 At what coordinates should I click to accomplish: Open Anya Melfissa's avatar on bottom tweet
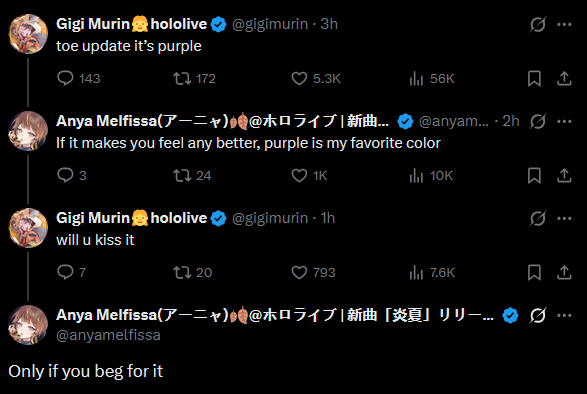pyautogui.click(x=28, y=325)
